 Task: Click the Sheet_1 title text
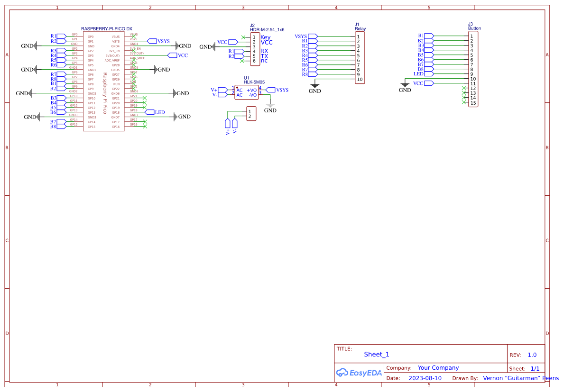pos(376,354)
